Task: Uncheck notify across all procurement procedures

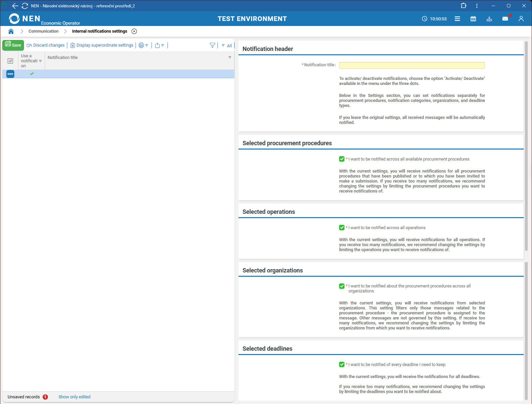Action: (342, 159)
